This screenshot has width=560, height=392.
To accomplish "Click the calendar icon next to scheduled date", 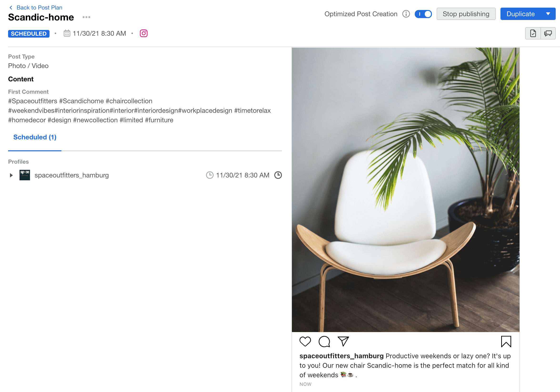I will [x=67, y=33].
